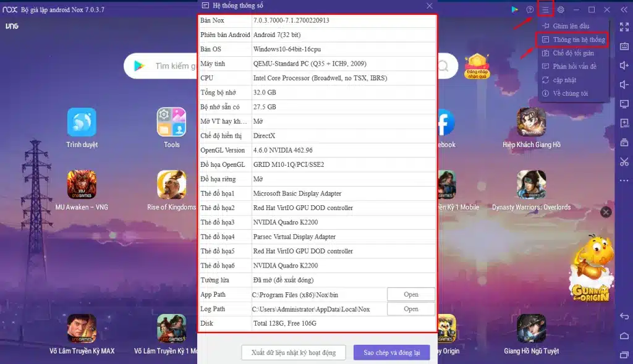This screenshot has height=364, width=633.
Task: Decrease volume using lower speaker icon
Action: point(624,84)
